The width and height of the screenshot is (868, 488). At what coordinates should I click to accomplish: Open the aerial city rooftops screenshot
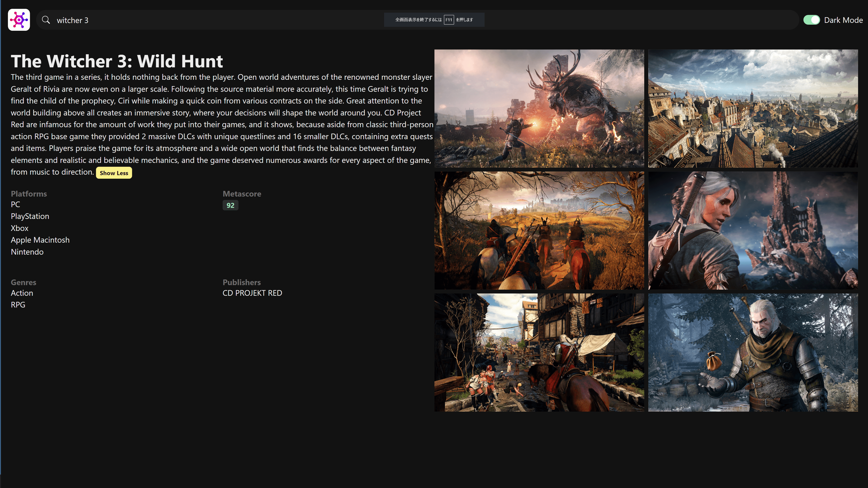753,109
